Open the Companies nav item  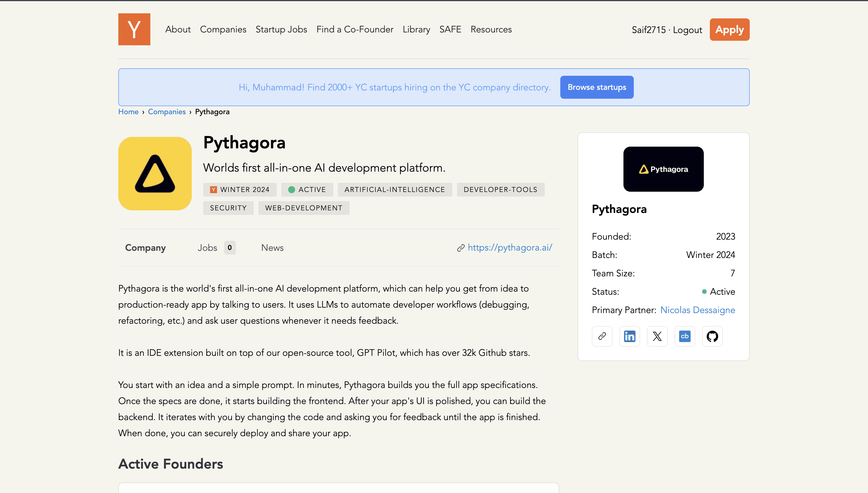[223, 29]
